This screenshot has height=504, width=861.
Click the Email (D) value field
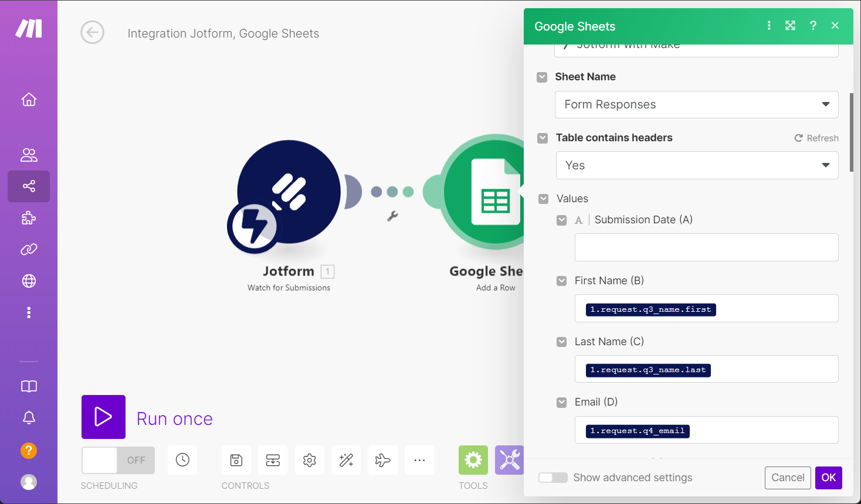pos(706,430)
